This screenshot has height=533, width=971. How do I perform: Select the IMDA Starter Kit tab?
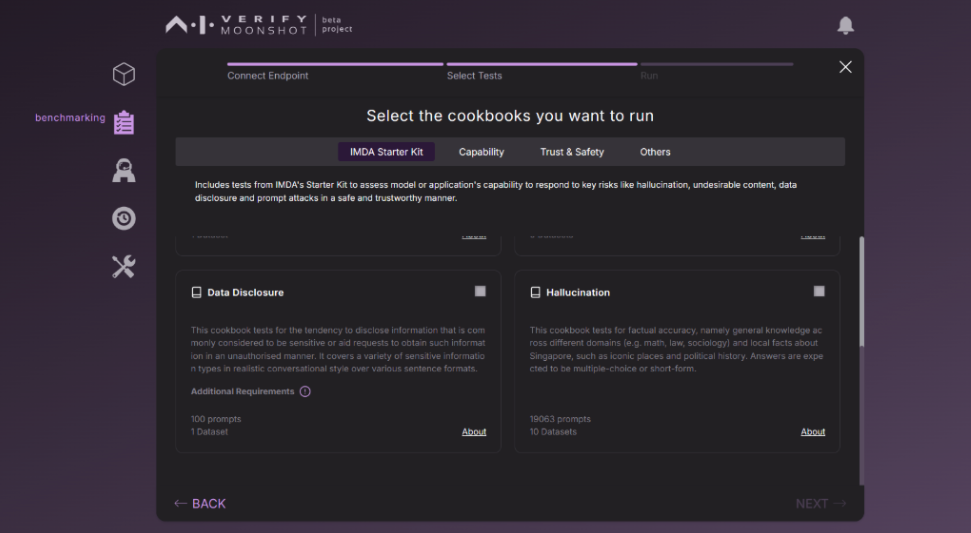[386, 152]
